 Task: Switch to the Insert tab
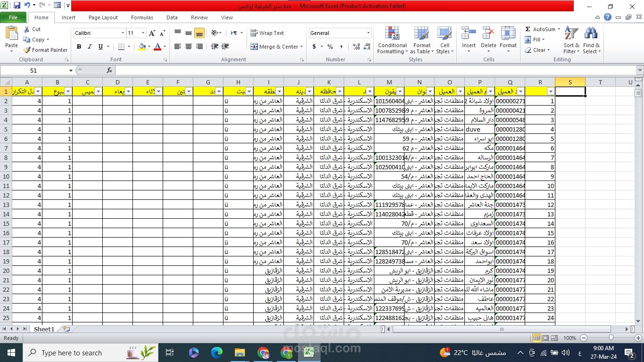[x=68, y=17]
